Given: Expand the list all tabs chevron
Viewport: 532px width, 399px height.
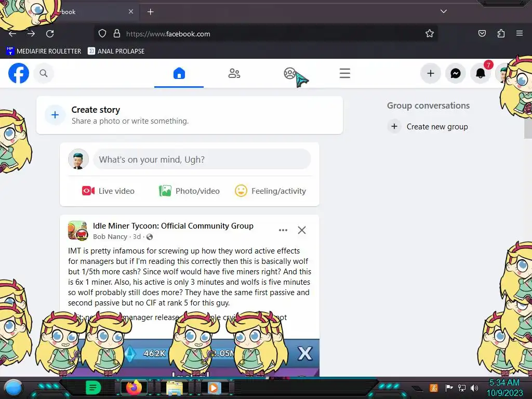Looking at the screenshot, I should [x=444, y=11].
